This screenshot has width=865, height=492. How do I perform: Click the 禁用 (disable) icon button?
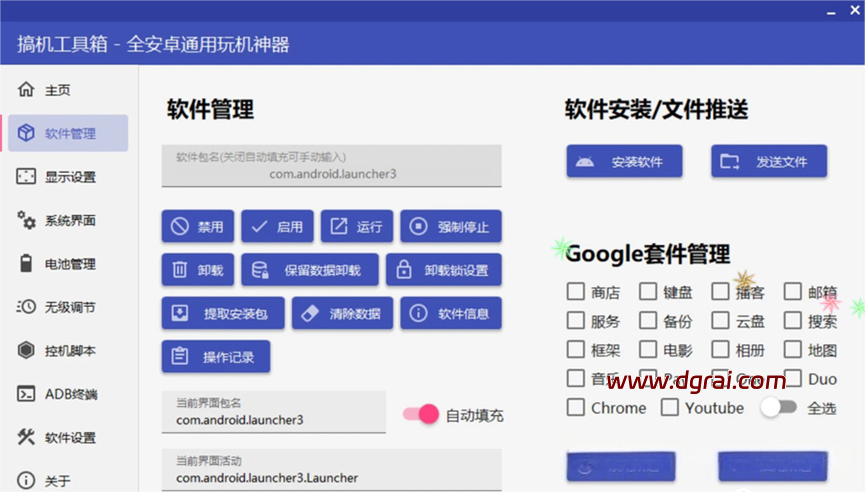198,226
